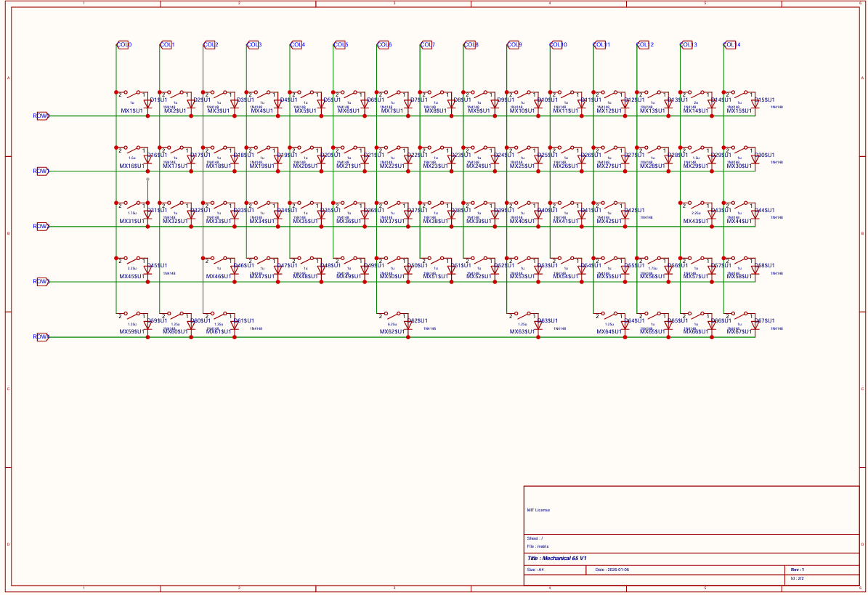868x595 pixels.
Task: Click the MX30$U1 reference text
Action: click(x=739, y=166)
